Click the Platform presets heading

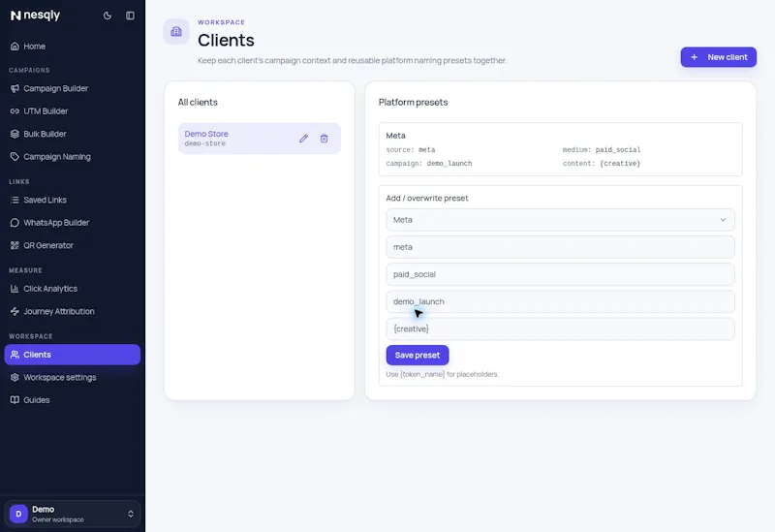(x=414, y=103)
